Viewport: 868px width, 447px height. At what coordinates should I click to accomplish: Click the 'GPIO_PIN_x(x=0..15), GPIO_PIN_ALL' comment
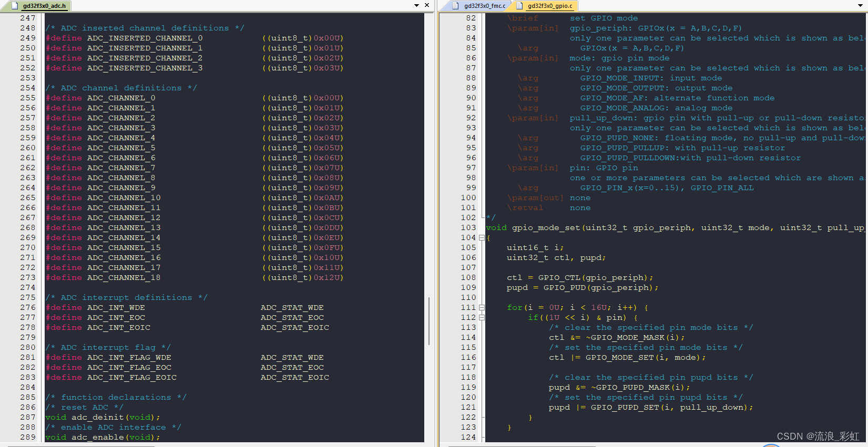point(667,188)
